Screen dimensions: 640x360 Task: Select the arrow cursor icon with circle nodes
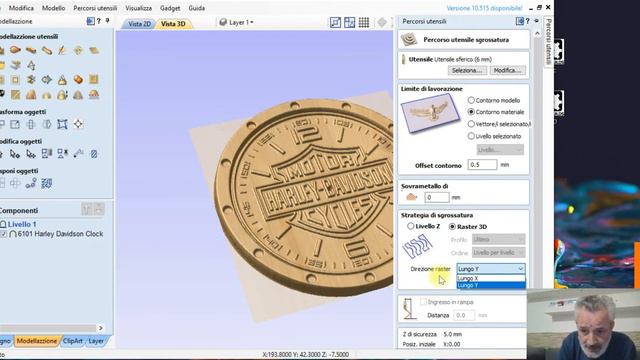15,154
